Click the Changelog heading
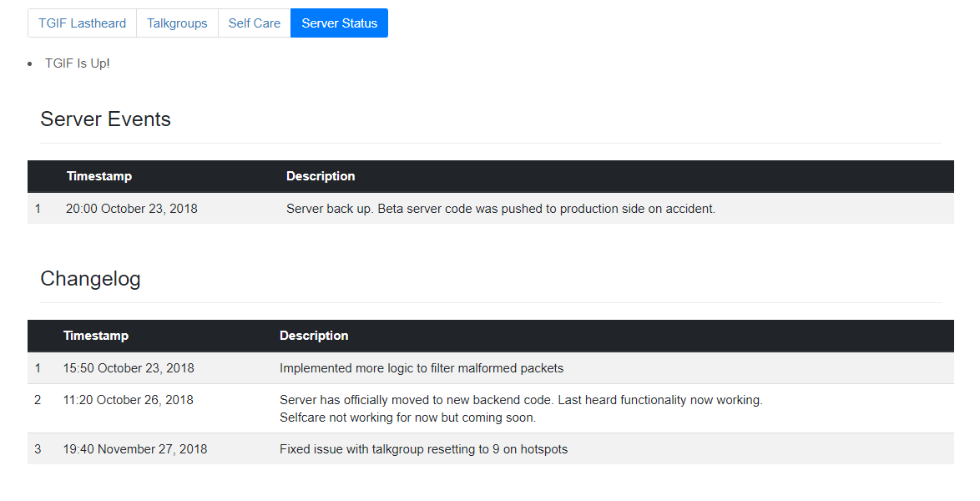Image resolution: width=980 pixels, height=501 pixels. click(90, 279)
